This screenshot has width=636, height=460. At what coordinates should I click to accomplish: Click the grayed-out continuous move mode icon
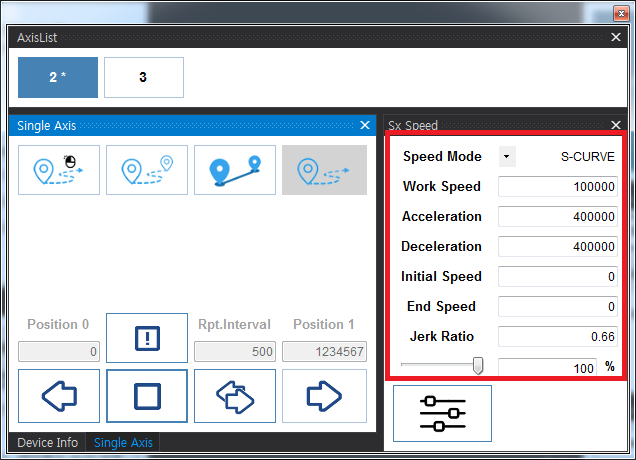click(323, 170)
